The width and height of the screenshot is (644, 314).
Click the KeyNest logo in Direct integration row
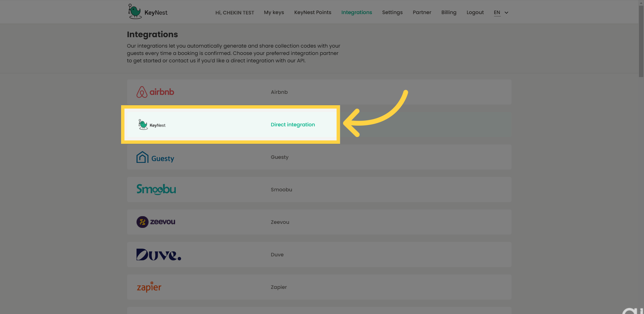click(152, 125)
